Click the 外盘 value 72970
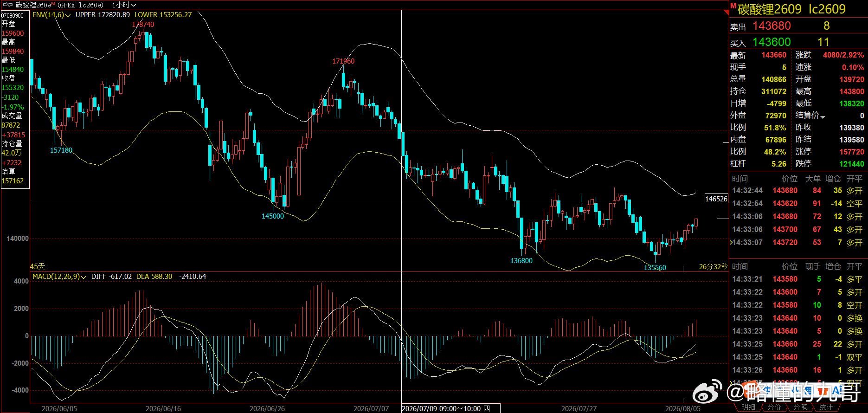 (x=776, y=116)
